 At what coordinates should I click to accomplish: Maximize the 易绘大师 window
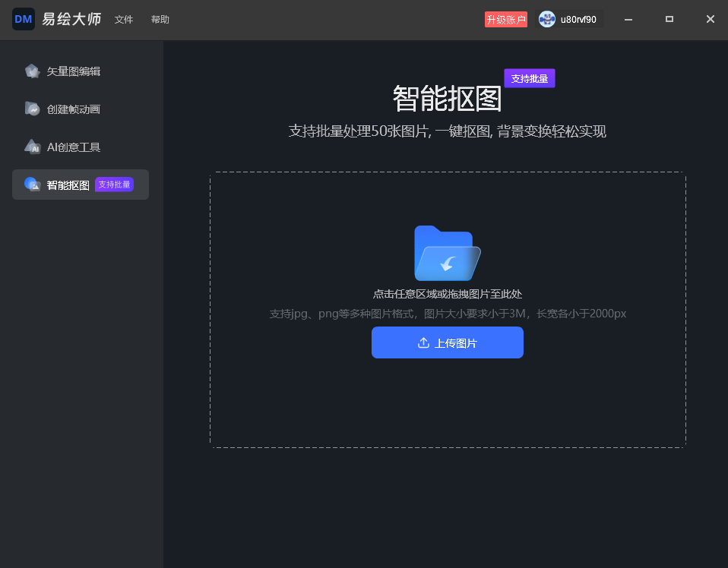[669, 20]
